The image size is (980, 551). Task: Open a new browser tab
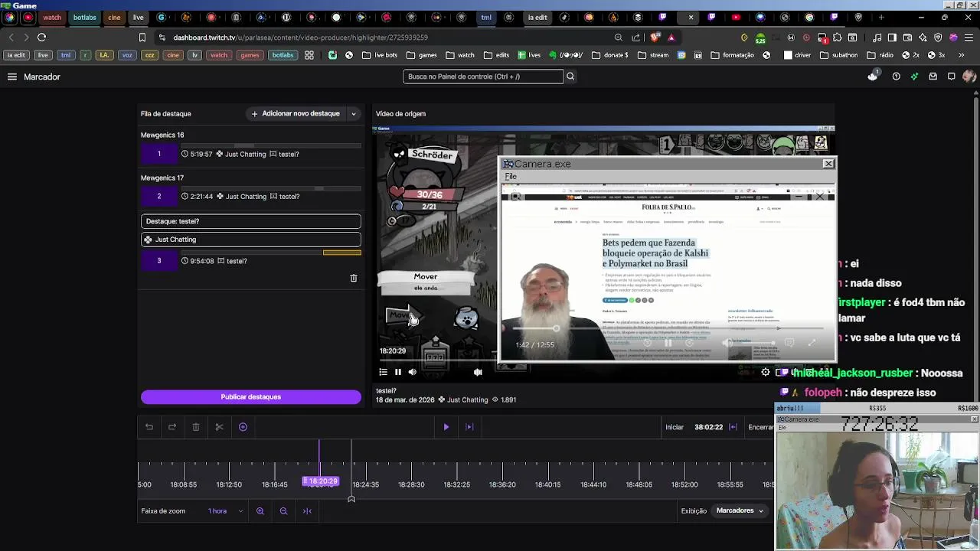(x=881, y=17)
